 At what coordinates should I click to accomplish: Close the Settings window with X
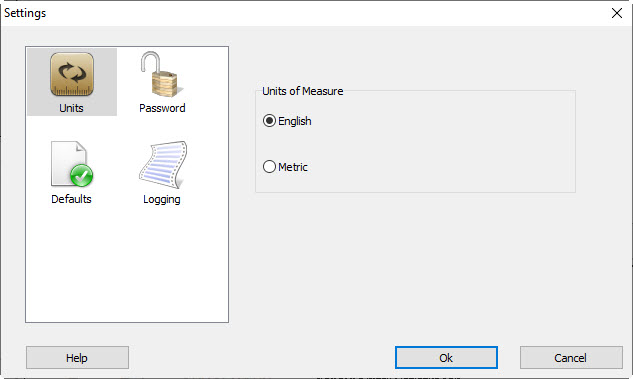(617, 13)
